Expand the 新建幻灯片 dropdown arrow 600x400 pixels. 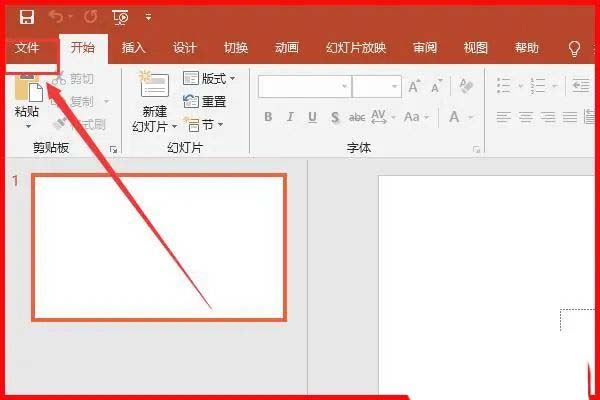tap(174, 126)
